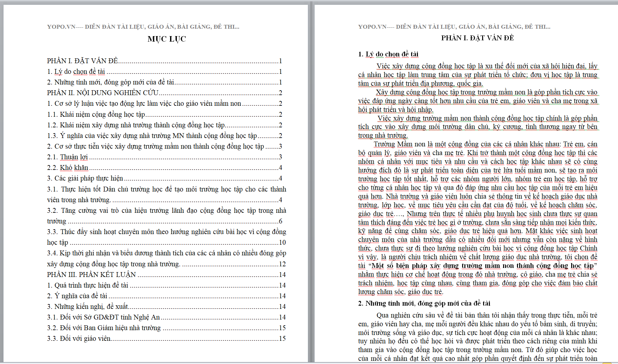618x364 pixels.
Task: Go to contents entry '2.2. Khó khăn'
Action: click(x=165, y=168)
